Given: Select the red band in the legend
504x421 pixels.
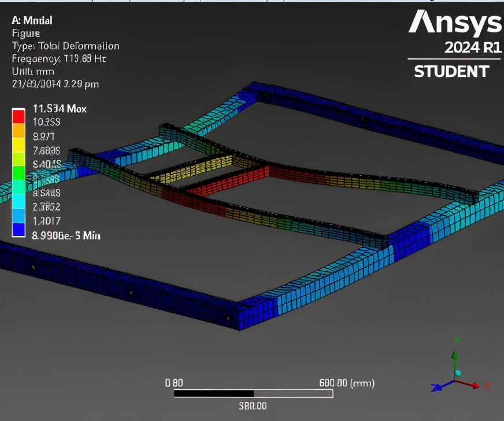Looking at the screenshot, I should (18, 116).
